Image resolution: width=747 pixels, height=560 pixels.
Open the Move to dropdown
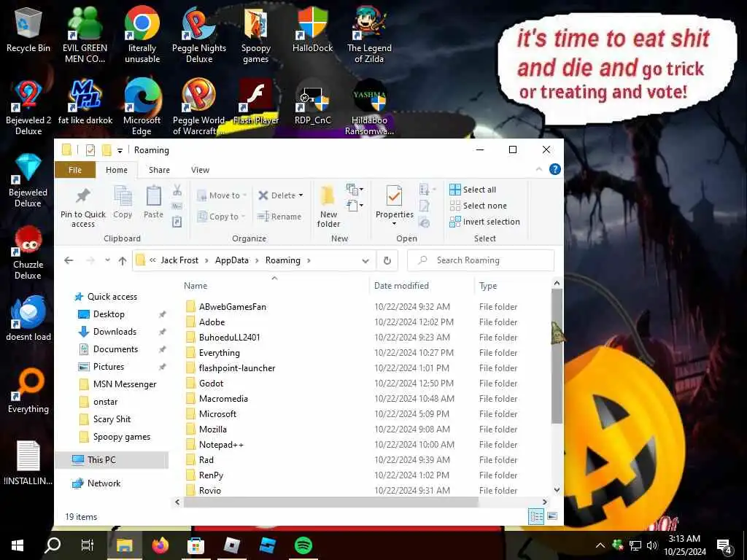222,195
